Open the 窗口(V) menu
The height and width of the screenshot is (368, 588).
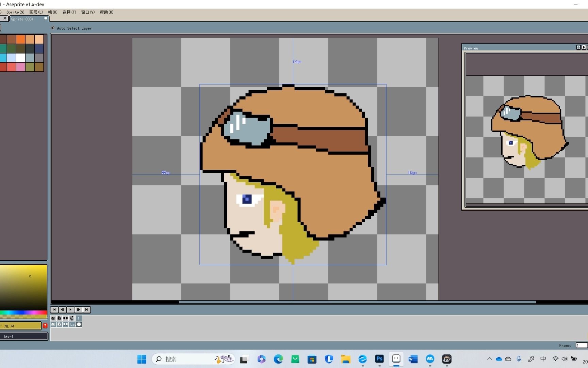coord(88,12)
